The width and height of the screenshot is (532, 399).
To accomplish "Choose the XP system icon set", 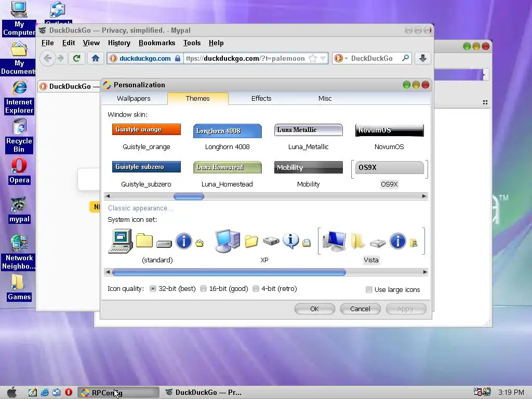I will 264,246.
